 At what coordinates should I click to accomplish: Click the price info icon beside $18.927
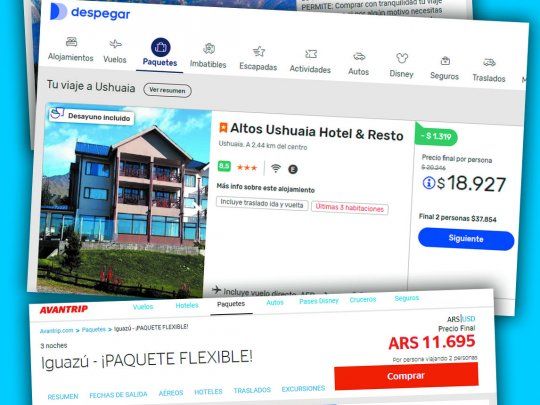coord(429,183)
